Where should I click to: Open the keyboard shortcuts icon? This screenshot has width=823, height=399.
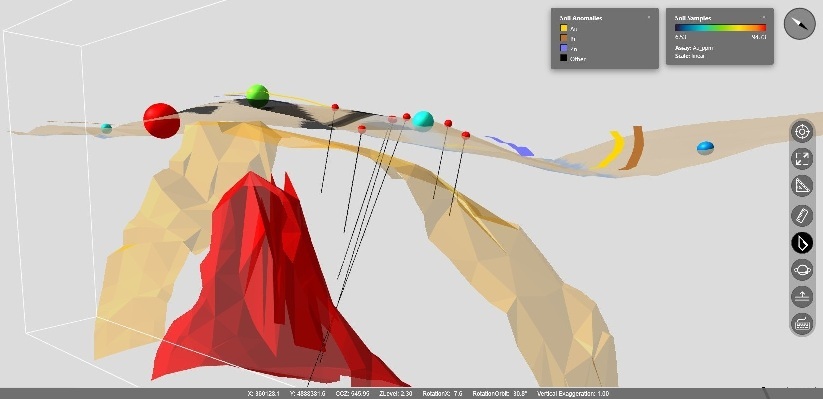tap(802, 324)
